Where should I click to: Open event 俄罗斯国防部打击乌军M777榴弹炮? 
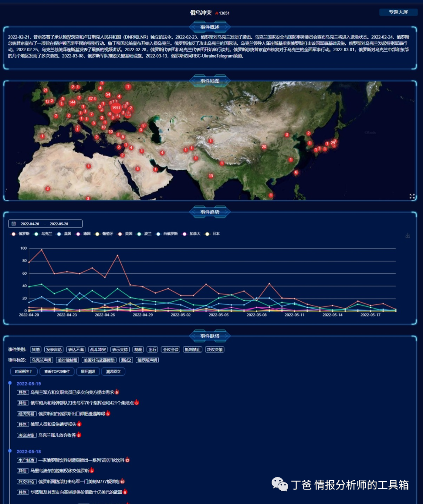tap(79, 482)
